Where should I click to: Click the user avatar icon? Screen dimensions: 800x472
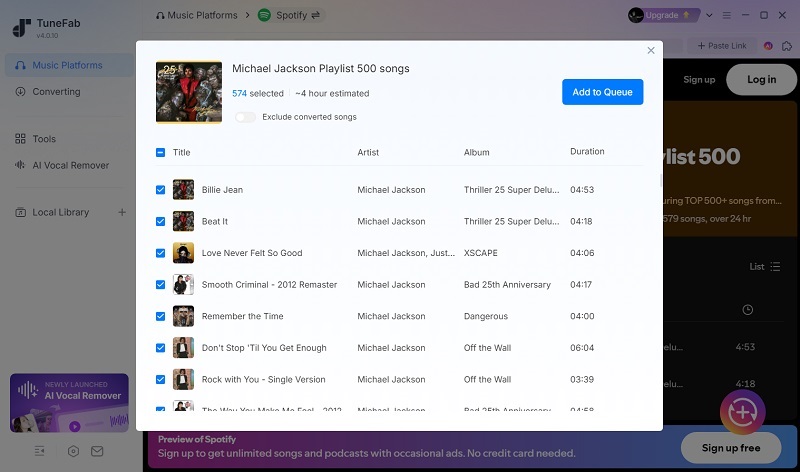636,15
